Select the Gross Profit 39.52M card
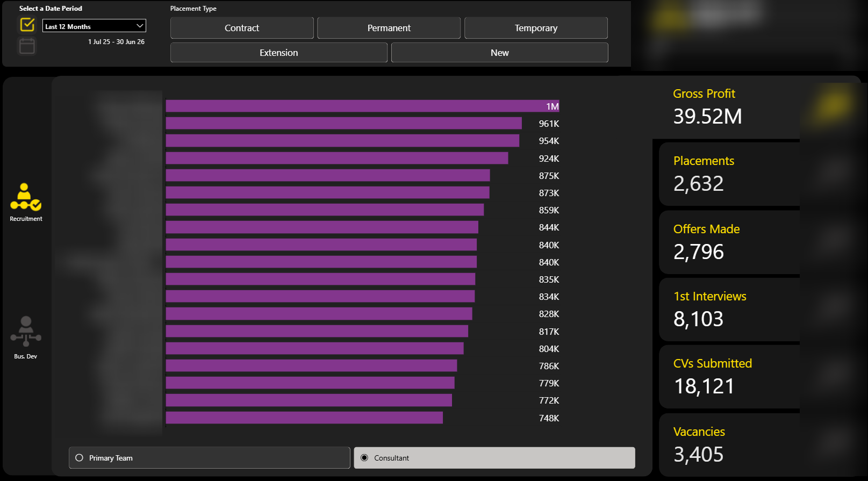868x481 pixels. [726, 107]
